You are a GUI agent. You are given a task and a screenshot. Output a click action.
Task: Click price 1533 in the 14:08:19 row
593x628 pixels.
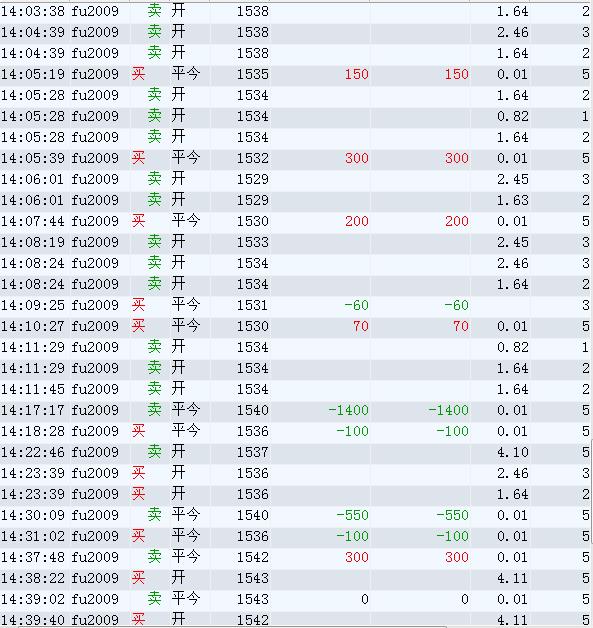click(253, 242)
